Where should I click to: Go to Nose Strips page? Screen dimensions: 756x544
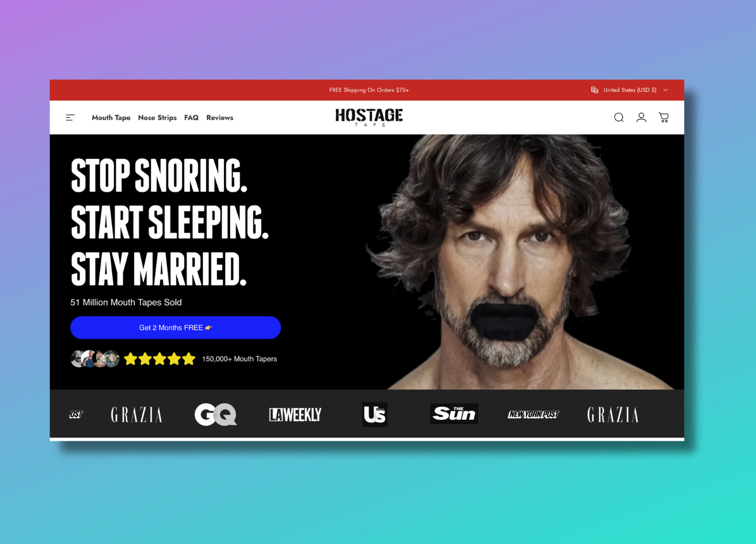157,118
